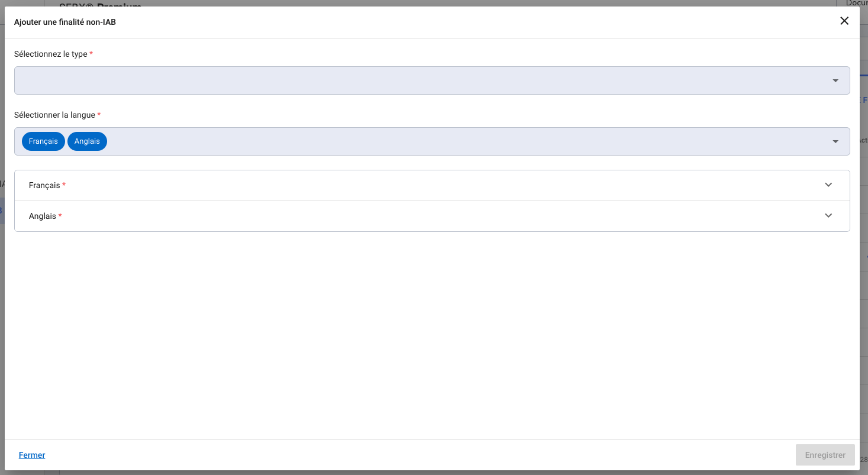The height and width of the screenshot is (475, 868).
Task: Open the language dropdown arrow
Action: (835, 141)
